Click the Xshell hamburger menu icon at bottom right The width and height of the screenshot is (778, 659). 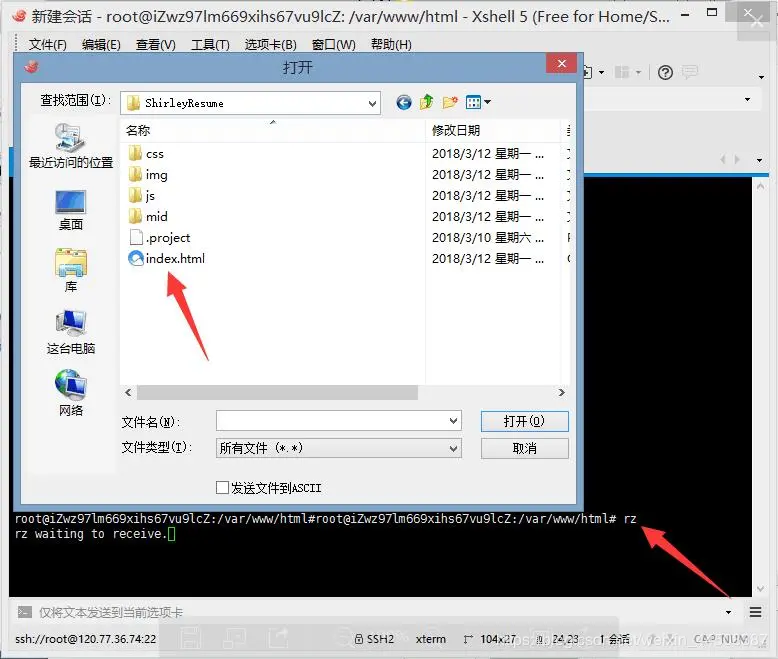pyautogui.click(x=756, y=612)
